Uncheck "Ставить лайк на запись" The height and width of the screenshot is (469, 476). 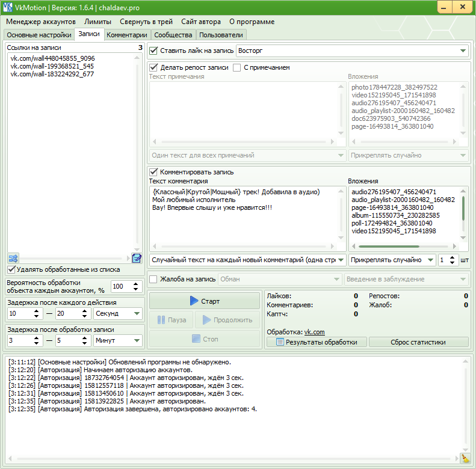[x=154, y=51]
